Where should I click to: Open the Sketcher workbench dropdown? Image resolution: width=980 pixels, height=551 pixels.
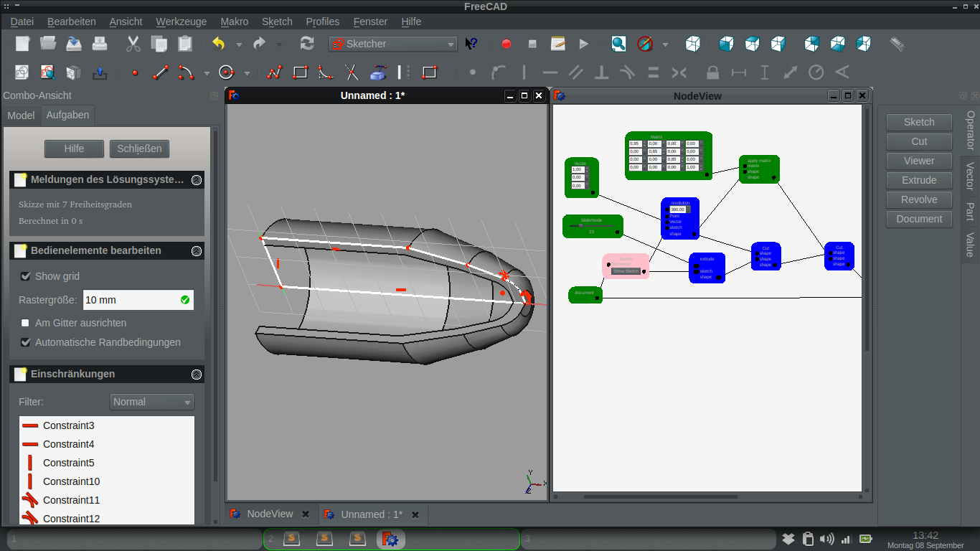(392, 44)
